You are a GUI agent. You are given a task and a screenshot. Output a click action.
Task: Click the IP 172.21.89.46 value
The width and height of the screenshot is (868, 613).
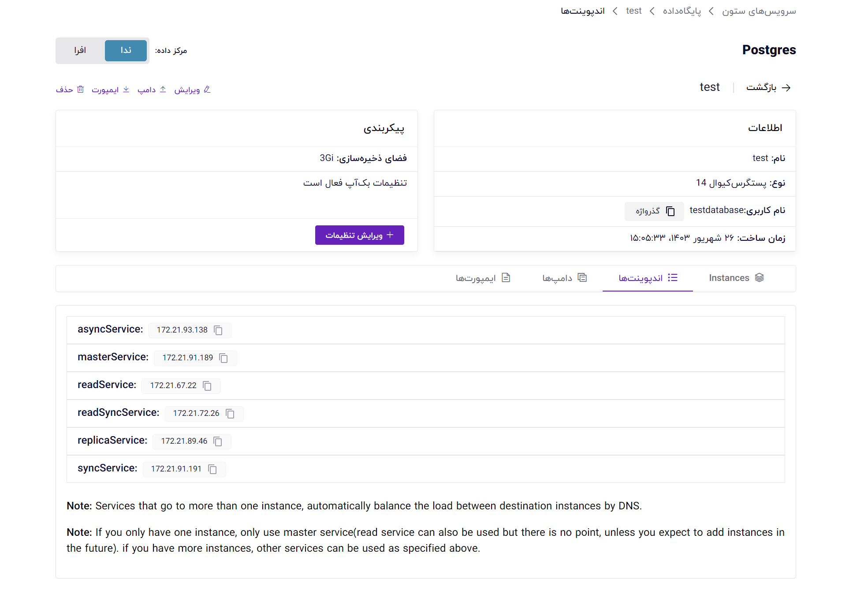(x=184, y=441)
